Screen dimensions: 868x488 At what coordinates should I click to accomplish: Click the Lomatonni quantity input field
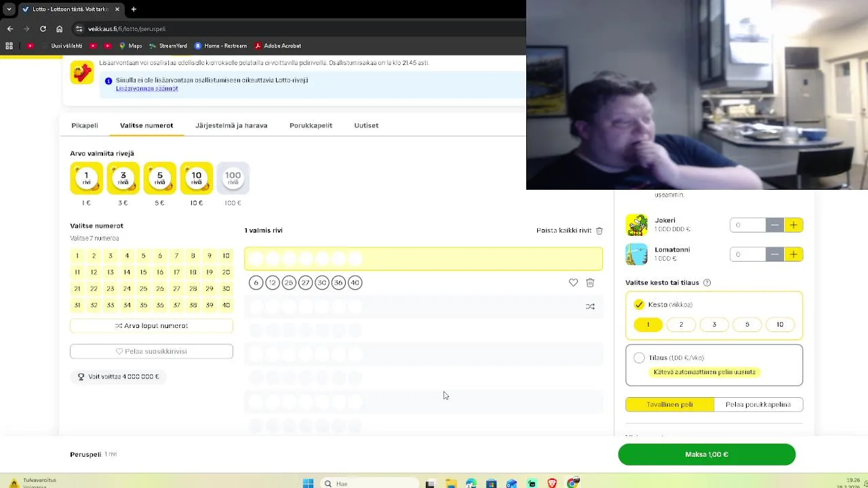point(748,254)
